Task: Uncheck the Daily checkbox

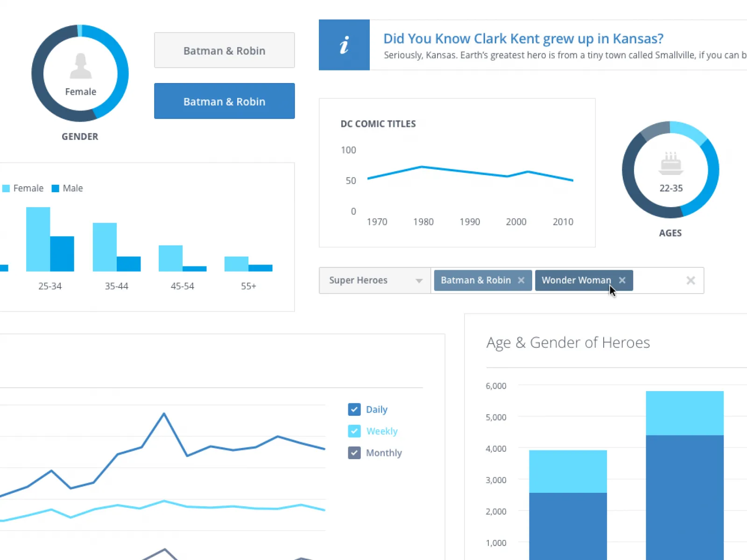Action: (354, 409)
